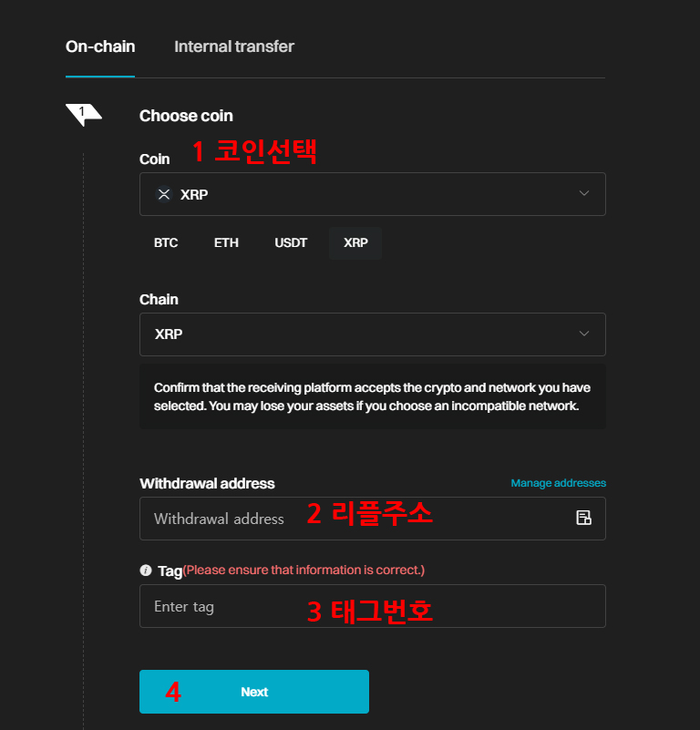Click the address book icon beside Withdrawal address
700x730 pixels.
tap(583, 516)
